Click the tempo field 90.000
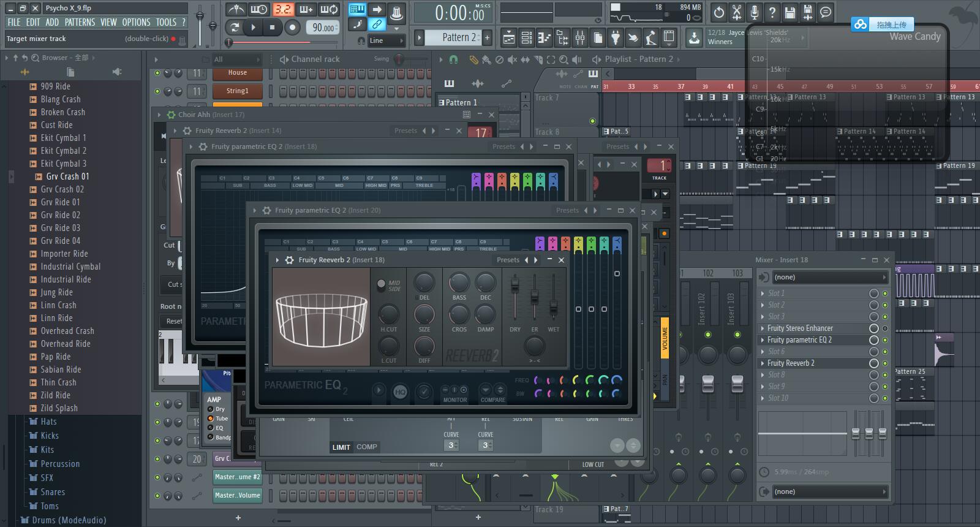This screenshot has width=980, height=527. 323,28
